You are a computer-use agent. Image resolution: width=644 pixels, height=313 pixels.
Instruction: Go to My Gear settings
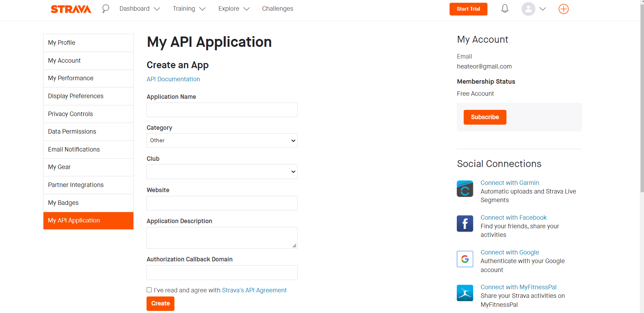coord(59,167)
